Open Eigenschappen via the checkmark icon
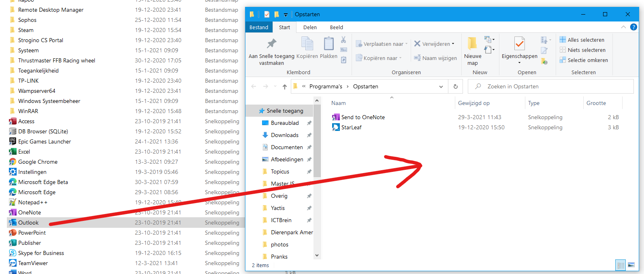 pyautogui.click(x=520, y=44)
